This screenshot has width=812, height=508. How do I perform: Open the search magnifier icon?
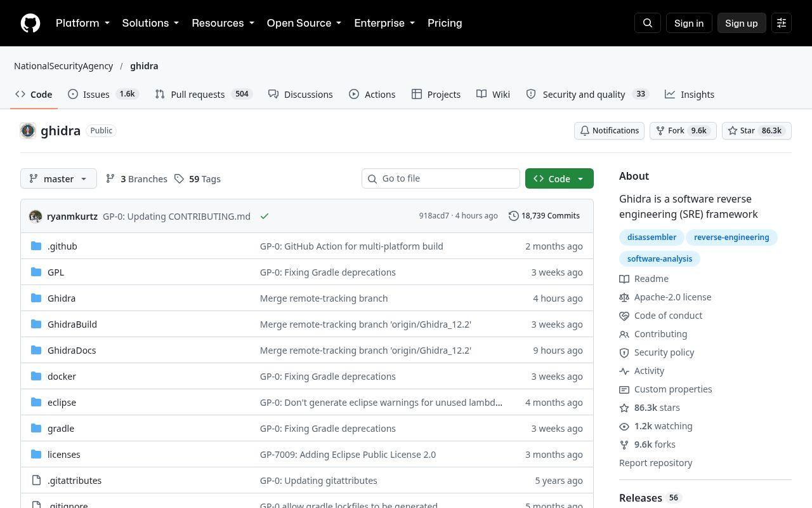[648, 23]
